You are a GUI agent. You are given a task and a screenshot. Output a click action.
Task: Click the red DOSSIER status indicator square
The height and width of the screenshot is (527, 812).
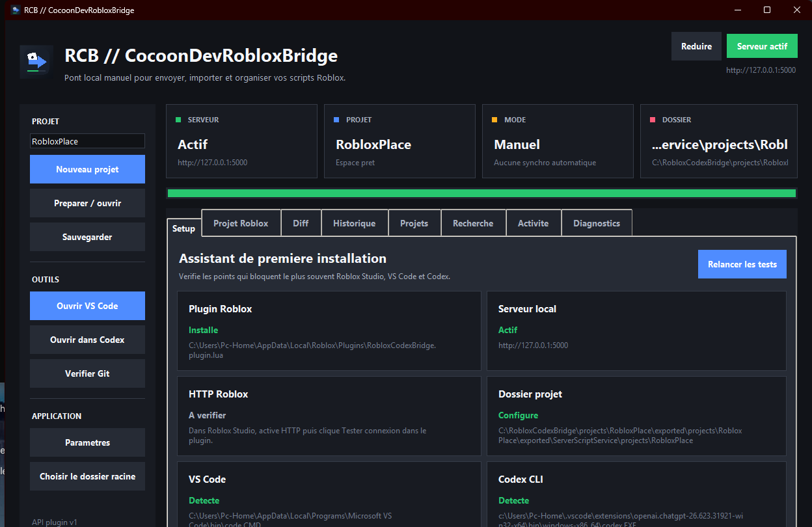(653, 120)
